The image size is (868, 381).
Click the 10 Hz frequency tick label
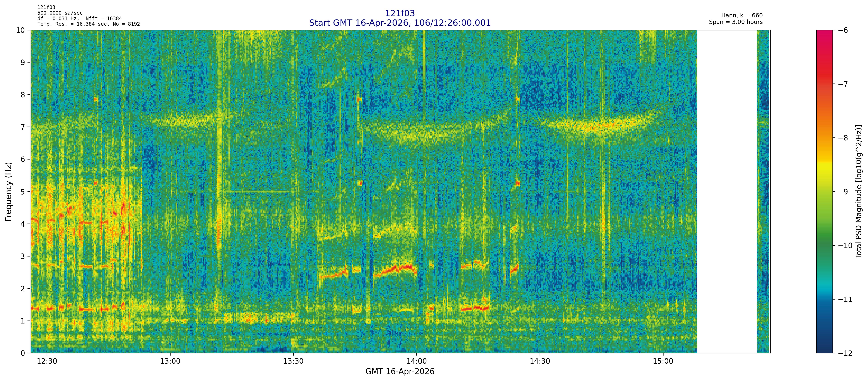21,30
